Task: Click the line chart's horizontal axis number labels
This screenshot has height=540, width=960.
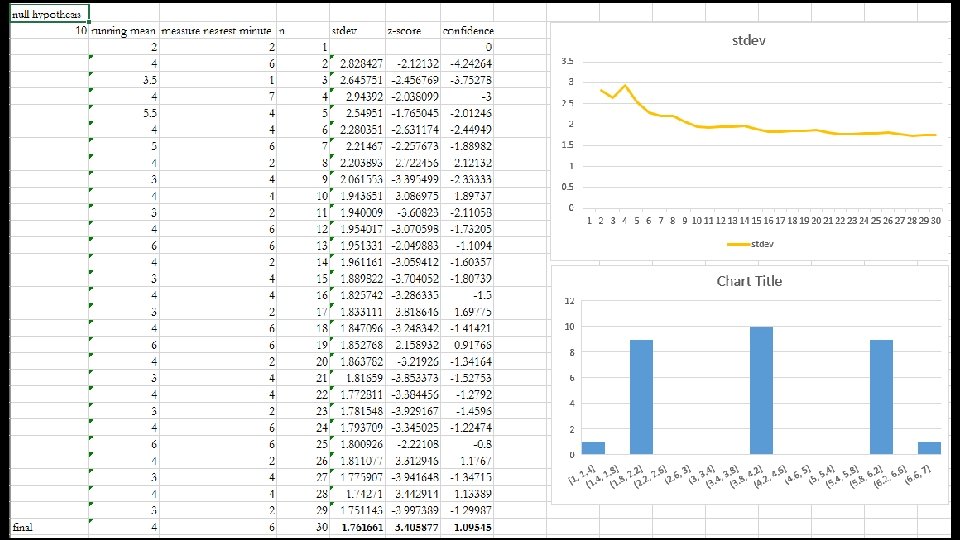Action: [x=763, y=220]
